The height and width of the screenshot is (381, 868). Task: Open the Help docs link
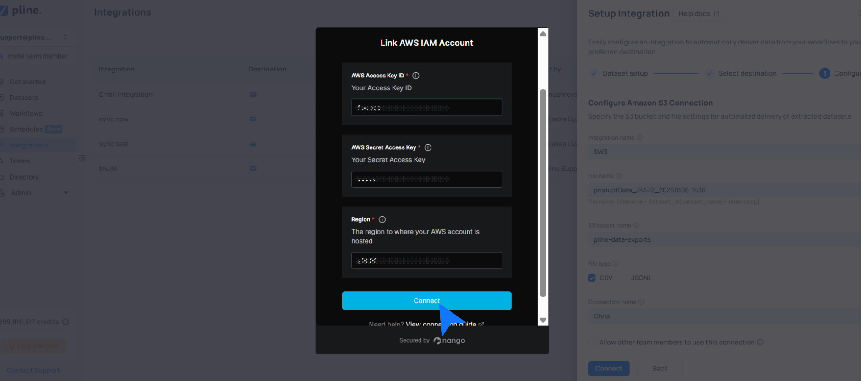point(698,14)
